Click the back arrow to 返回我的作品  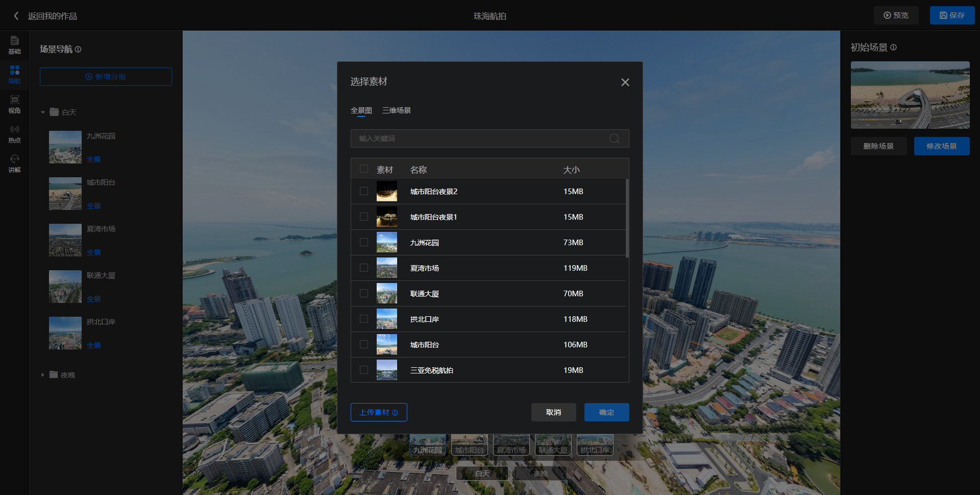tap(16, 16)
